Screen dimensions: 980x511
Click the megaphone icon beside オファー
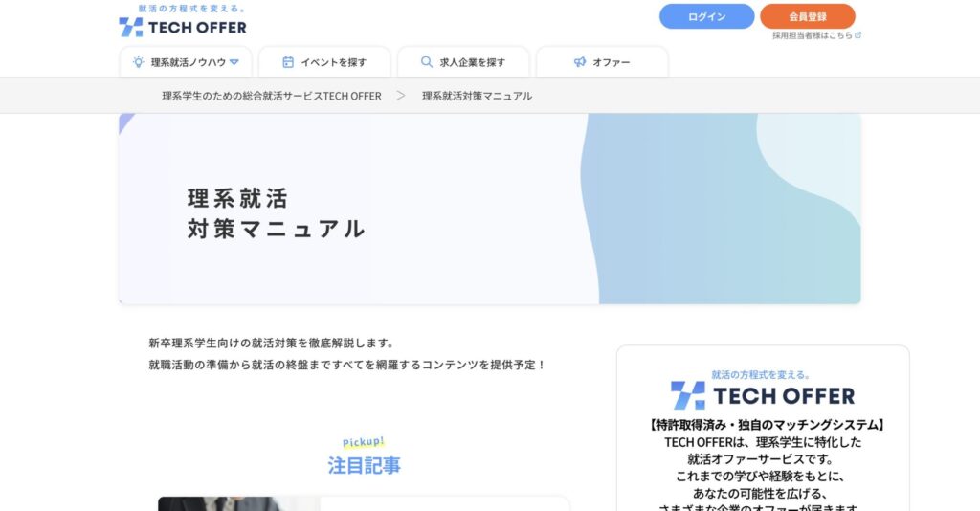tap(580, 62)
